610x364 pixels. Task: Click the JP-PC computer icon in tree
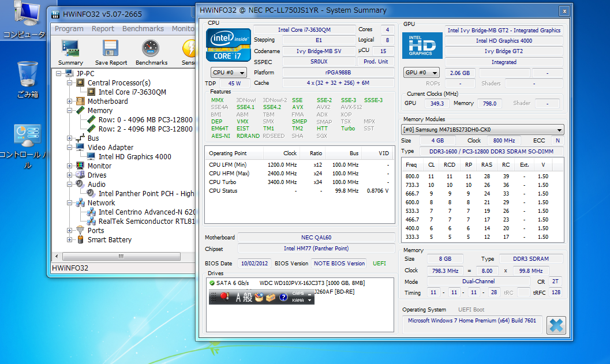pyautogui.click(x=70, y=73)
